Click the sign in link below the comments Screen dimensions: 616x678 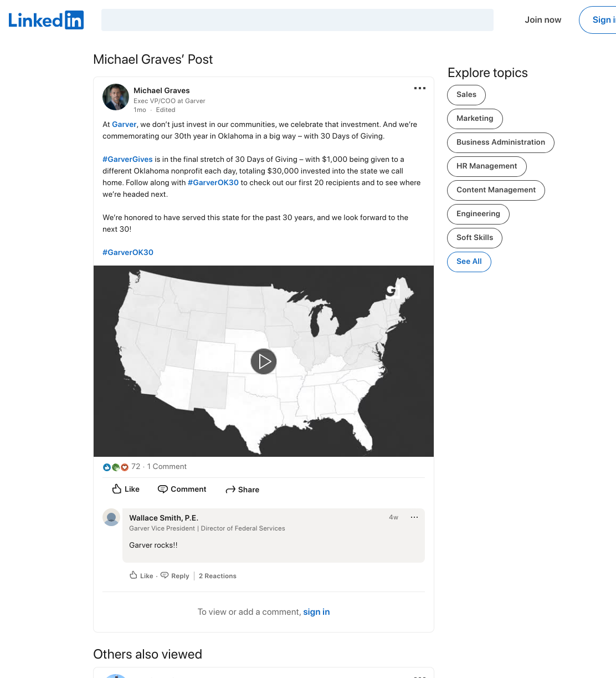[316, 612]
